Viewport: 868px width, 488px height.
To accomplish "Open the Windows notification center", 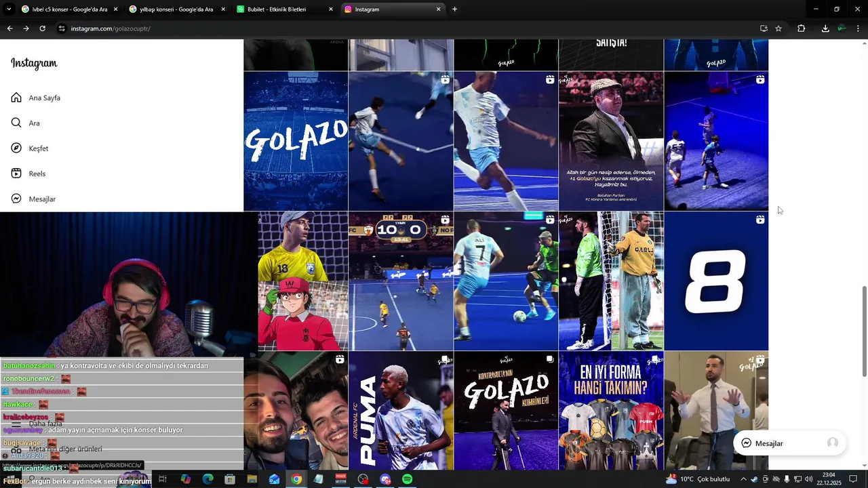I will (x=853, y=479).
